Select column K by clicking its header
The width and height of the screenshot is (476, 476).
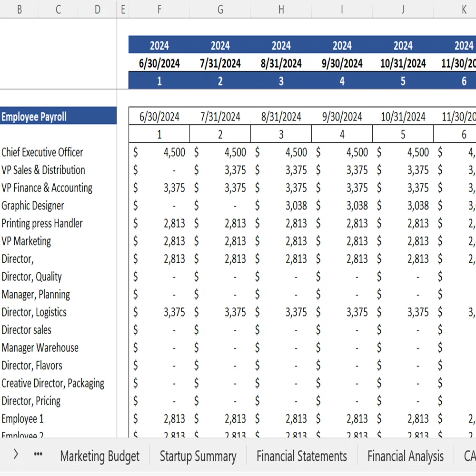click(x=464, y=10)
